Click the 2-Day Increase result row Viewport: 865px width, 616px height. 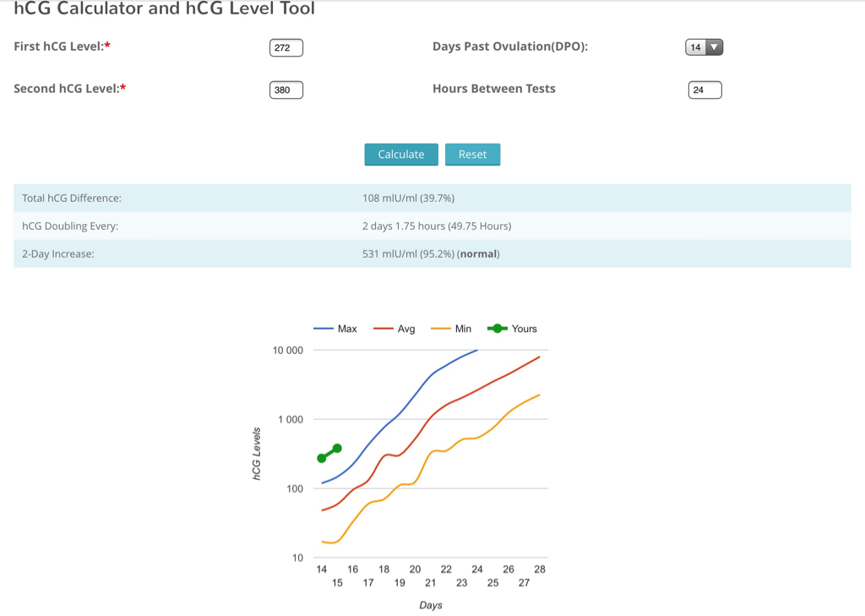(x=432, y=253)
